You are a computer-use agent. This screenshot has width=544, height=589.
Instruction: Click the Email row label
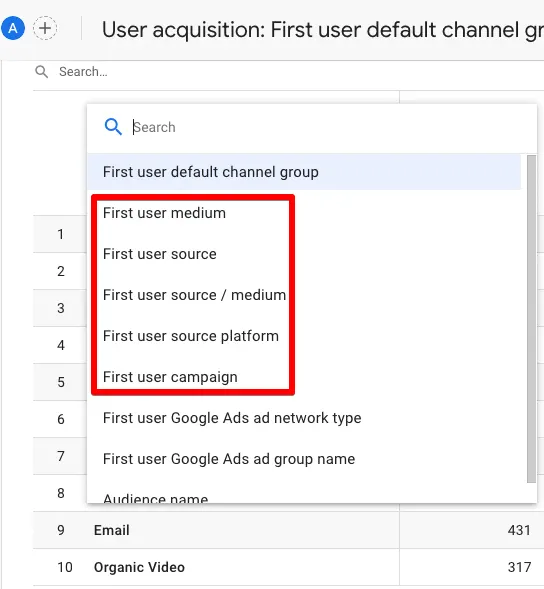[x=112, y=530]
